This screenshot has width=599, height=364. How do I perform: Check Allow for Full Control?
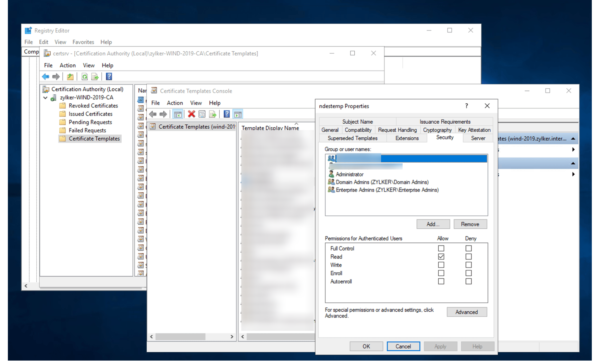pyautogui.click(x=441, y=249)
